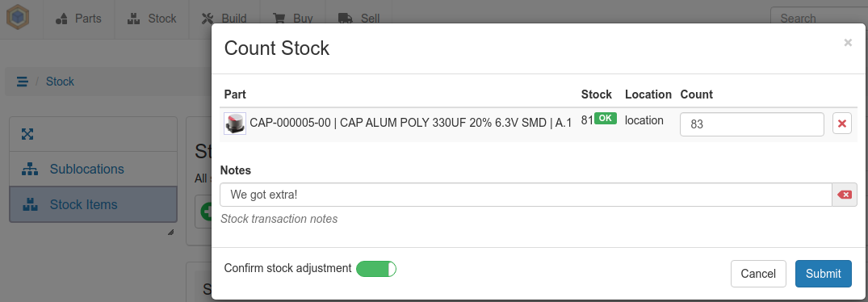868x302 pixels.
Task: Click the expand arrows icon in sidebar
Action: click(x=27, y=134)
